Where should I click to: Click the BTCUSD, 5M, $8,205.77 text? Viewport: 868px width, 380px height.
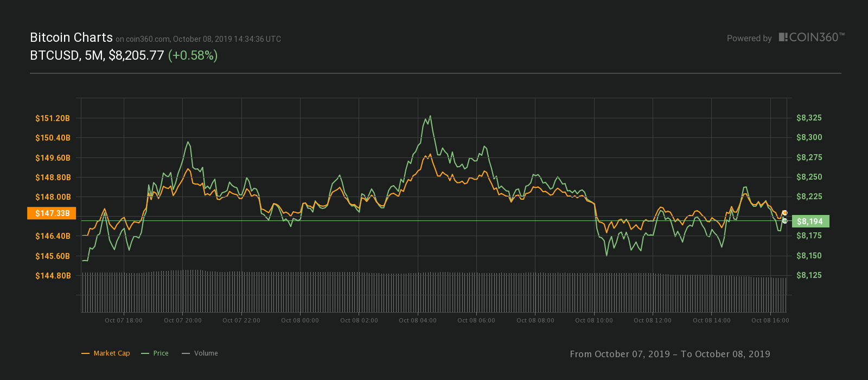[97, 55]
